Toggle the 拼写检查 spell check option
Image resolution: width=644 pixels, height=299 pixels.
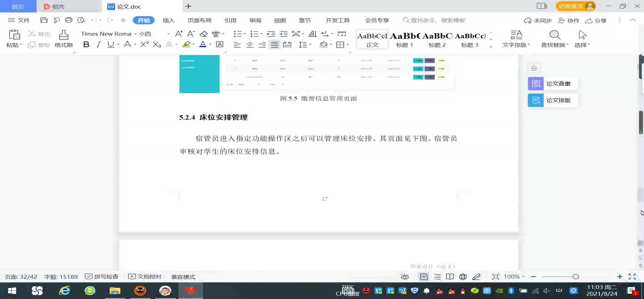102,277
